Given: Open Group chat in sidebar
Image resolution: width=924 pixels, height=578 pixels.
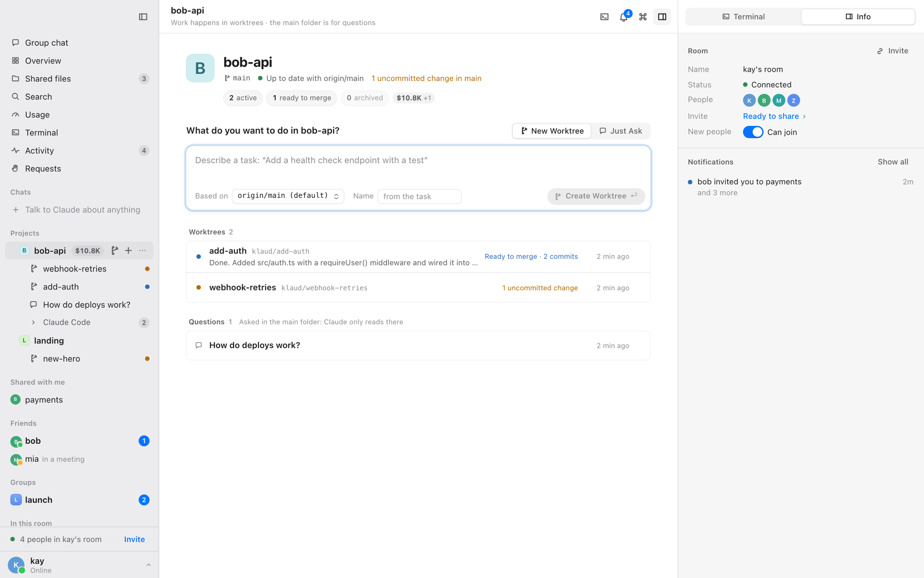Looking at the screenshot, I should pyautogui.click(x=79, y=43).
